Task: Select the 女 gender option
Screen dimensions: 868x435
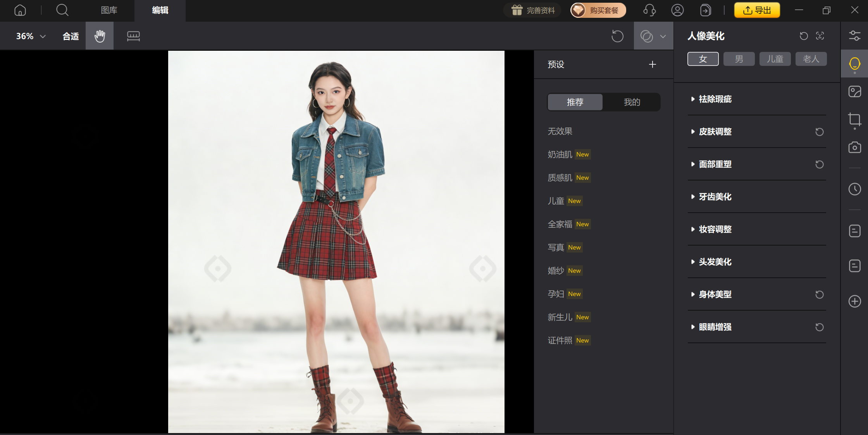Action: pyautogui.click(x=703, y=59)
